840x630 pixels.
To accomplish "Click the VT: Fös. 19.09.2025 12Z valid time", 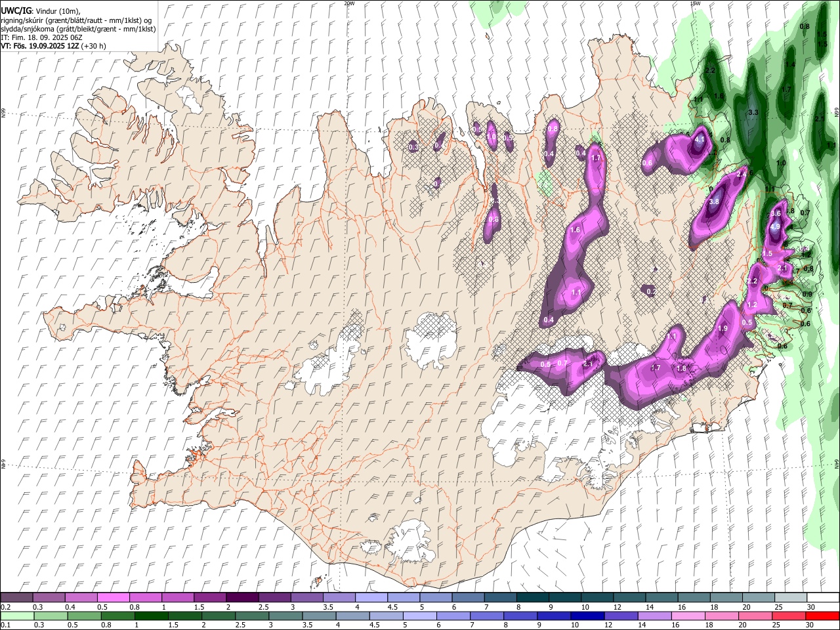I will [x=40, y=46].
